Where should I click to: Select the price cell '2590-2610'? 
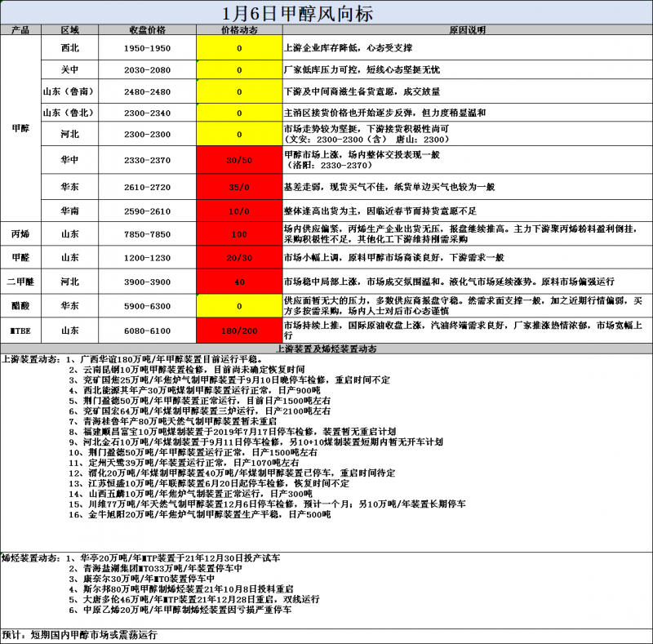[147, 211]
